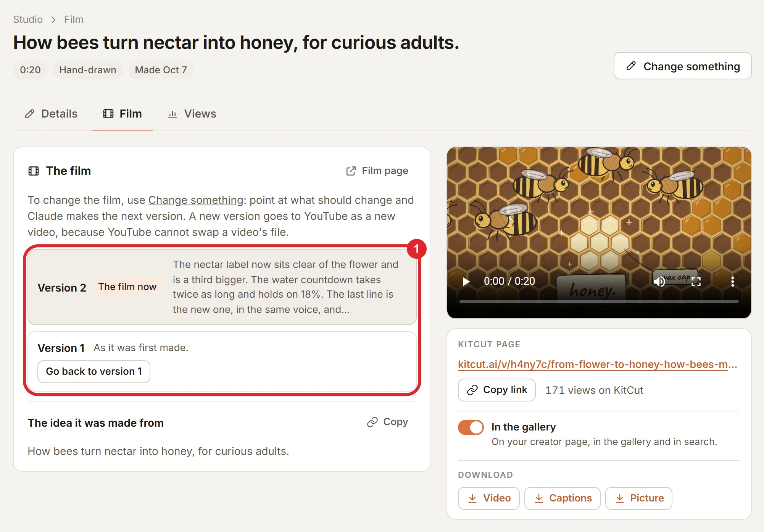Play the honey film video
Screen dimensions: 764x532
466,282
